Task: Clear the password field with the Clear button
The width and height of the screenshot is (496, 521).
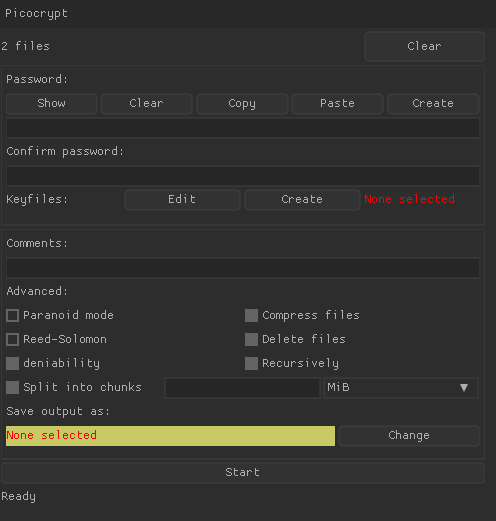Action: pos(146,104)
